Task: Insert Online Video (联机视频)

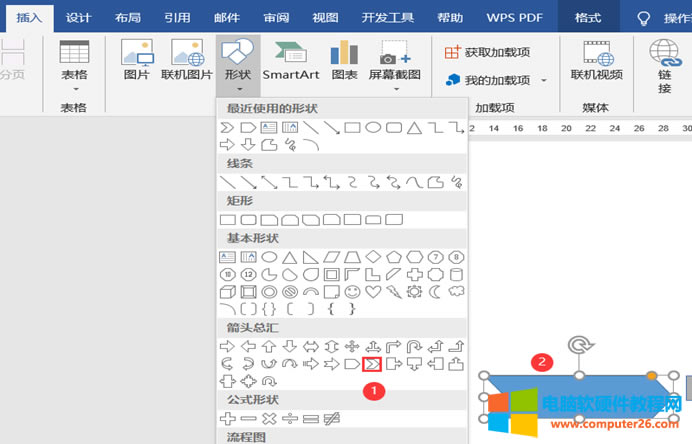Action: point(596,60)
